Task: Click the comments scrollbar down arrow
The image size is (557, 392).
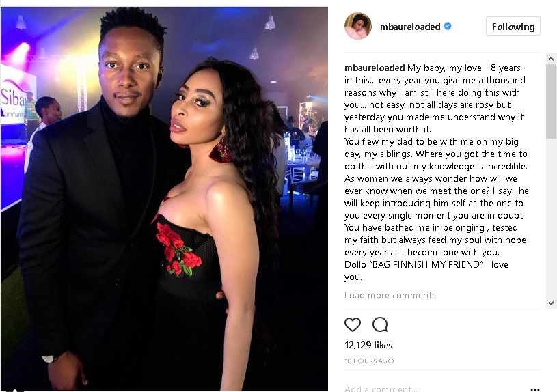Action: (551, 303)
